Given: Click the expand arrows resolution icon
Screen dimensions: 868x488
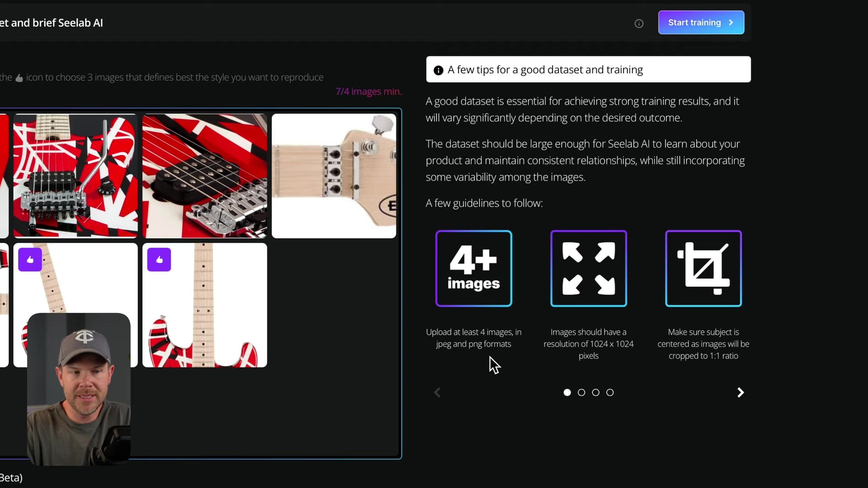Looking at the screenshot, I should 589,268.
